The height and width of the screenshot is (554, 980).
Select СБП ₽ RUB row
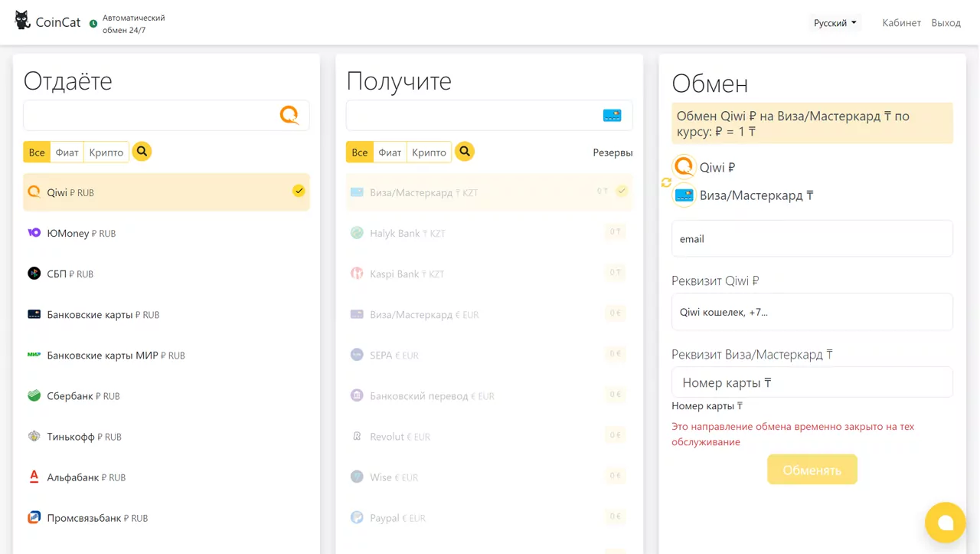(x=166, y=274)
